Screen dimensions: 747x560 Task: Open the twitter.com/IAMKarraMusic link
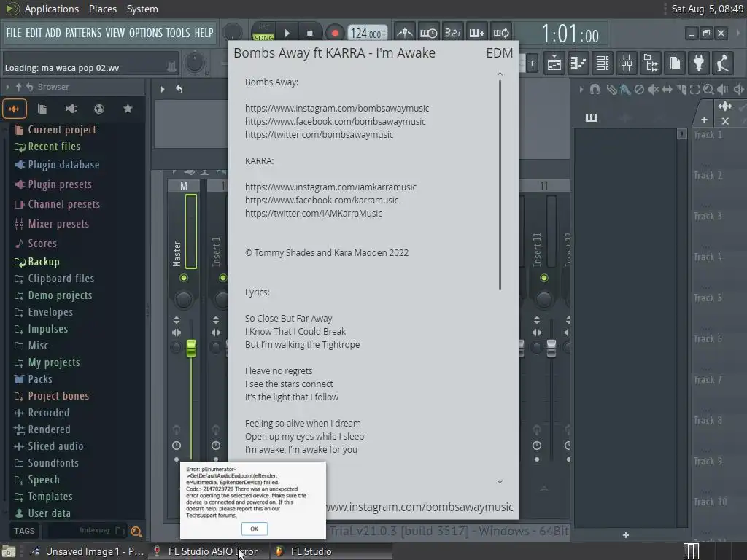point(314,214)
